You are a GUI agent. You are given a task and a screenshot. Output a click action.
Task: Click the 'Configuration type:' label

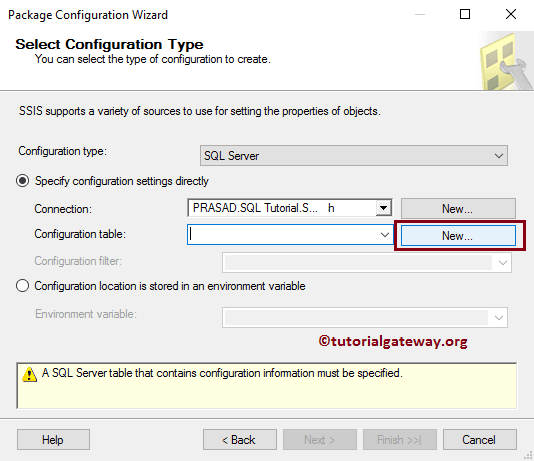(x=63, y=151)
